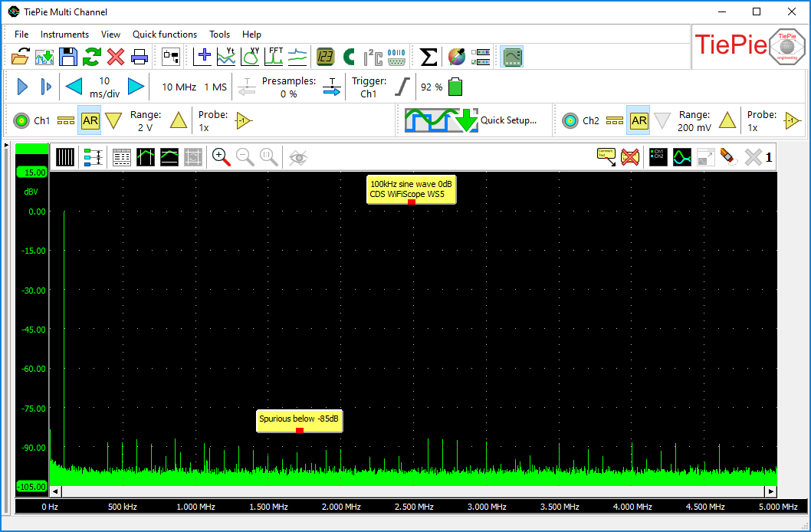Click the Sigma math icon

(429, 56)
